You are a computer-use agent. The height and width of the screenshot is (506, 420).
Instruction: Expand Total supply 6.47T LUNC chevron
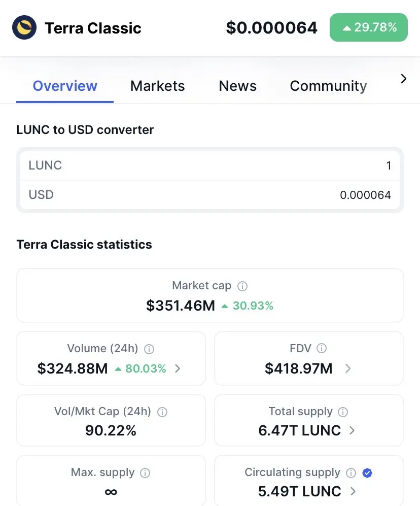(352, 430)
